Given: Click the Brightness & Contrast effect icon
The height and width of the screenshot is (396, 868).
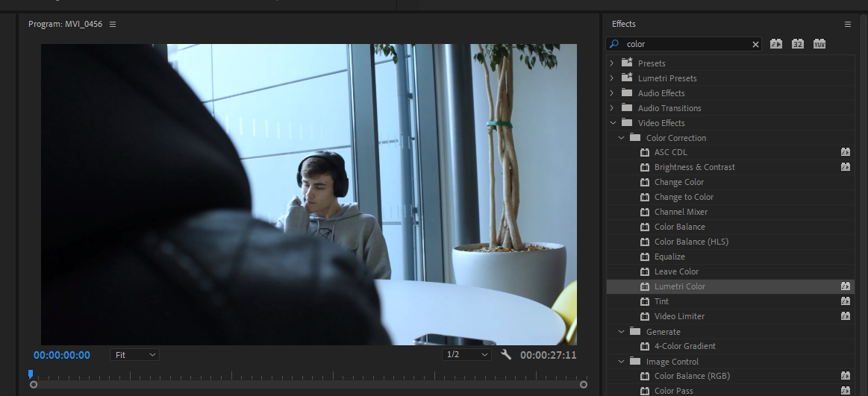Looking at the screenshot, I should pos(645,167).
